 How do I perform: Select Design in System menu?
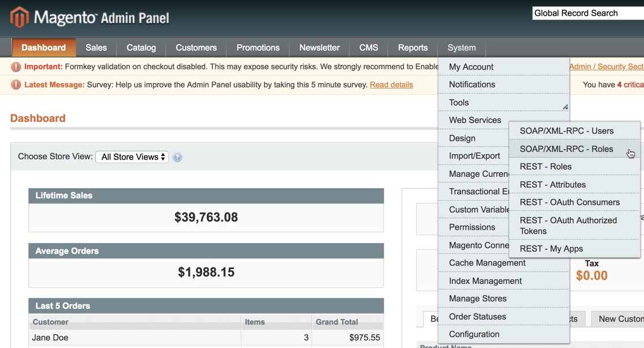tap(474, 138)
